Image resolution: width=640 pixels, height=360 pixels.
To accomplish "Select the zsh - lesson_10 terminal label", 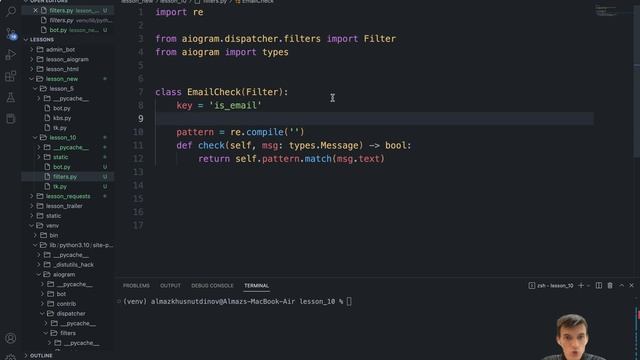I will (x=551, y=285).
